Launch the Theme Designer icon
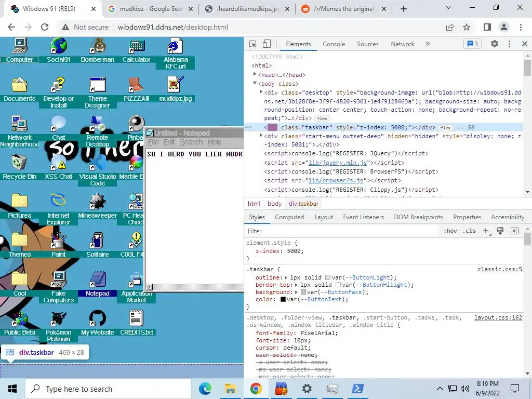532x399 pixels. click(x=97, y=92)
